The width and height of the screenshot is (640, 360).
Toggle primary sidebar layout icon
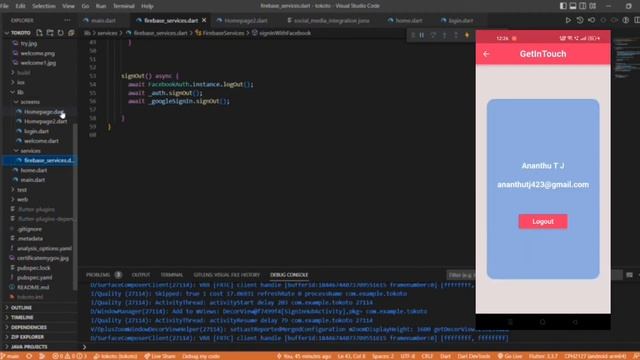563,6
